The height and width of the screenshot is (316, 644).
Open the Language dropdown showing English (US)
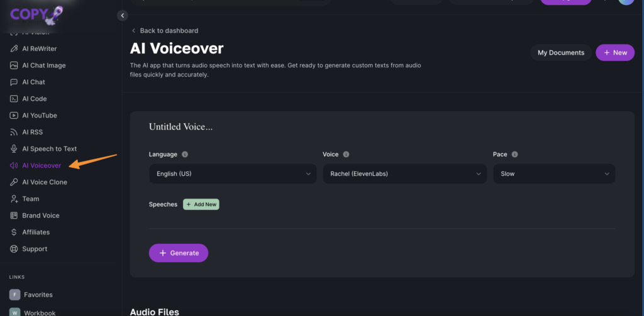pos(233,173)
